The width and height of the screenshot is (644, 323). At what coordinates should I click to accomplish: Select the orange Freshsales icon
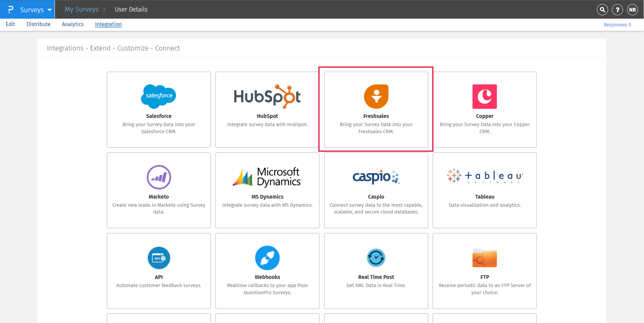376,97
